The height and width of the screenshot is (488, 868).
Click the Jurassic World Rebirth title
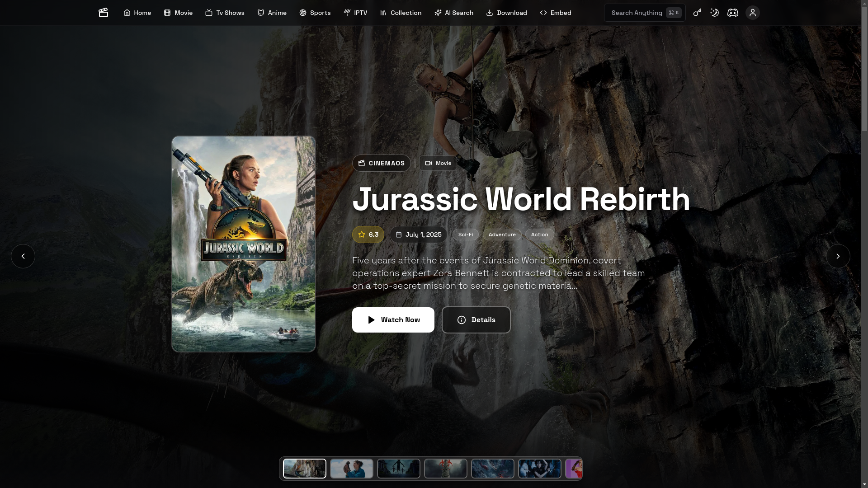pyautogui.click(x=521, y=199)
